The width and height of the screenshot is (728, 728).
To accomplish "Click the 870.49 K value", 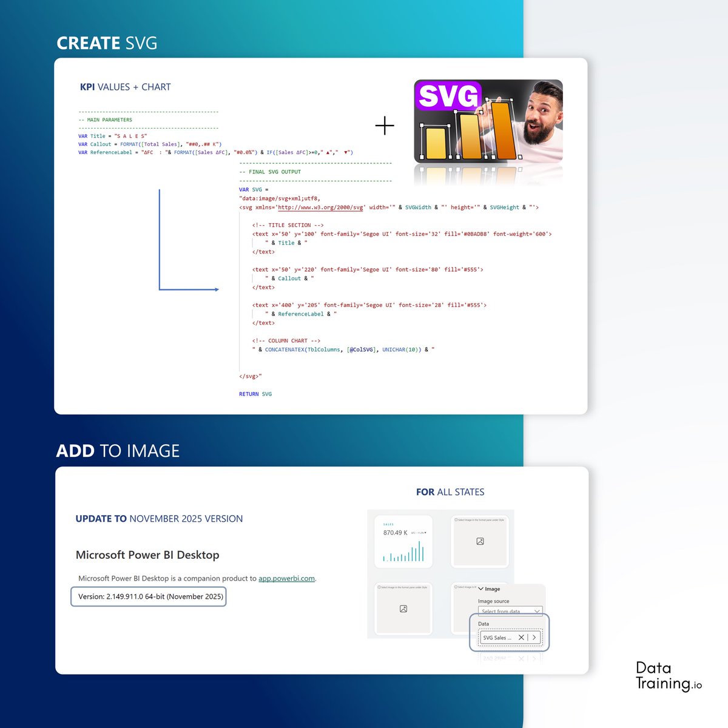I will pyautogui.click(x=396, y=533).
